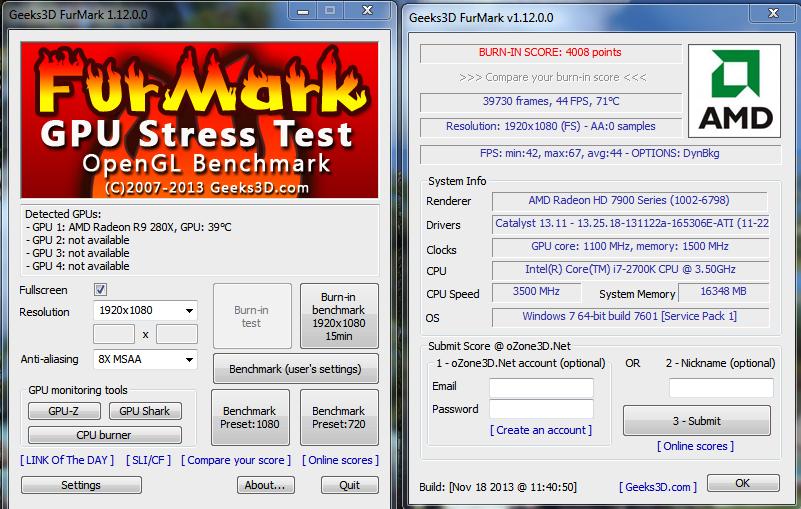Click the CPU Speed 3500 MHz field
The width and height of the screenshot is (801, 509).
[x=536, y=292]
